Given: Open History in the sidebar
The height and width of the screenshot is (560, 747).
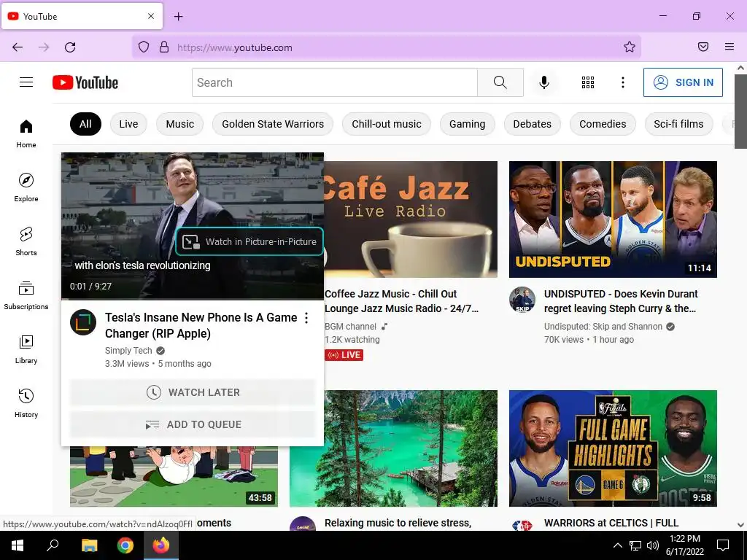Looking at the screenshot, I should pyautogui.click(x=26, y=403).
